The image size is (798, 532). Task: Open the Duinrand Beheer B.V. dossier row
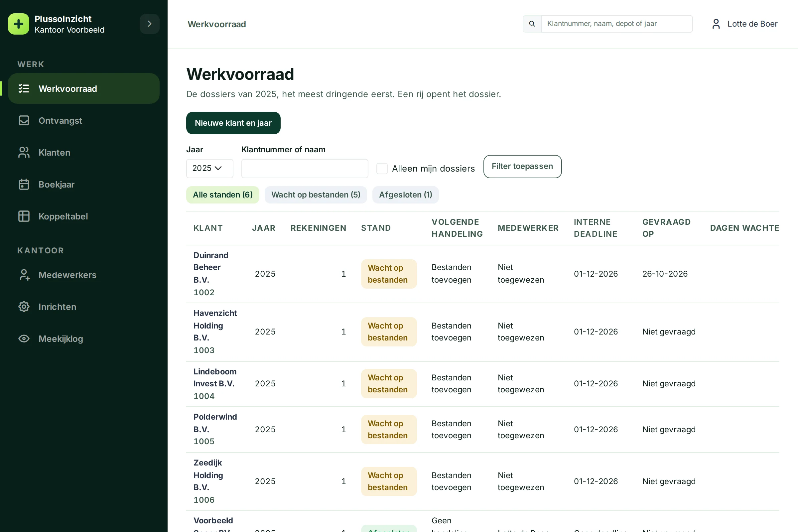point(482,274)
